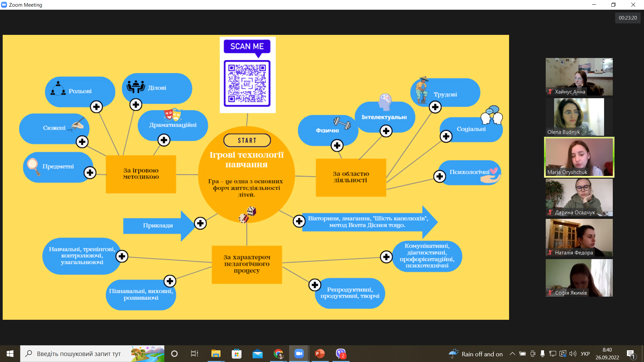The height and width of the screenshot is (362, 644).
Task: Click the SCAN ME QR code
Action: (247, 83)
